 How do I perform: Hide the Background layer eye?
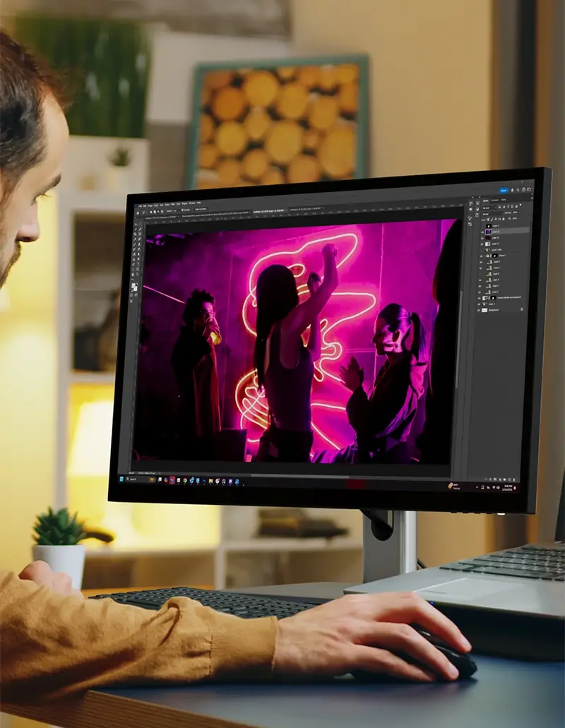click(479, 310)
